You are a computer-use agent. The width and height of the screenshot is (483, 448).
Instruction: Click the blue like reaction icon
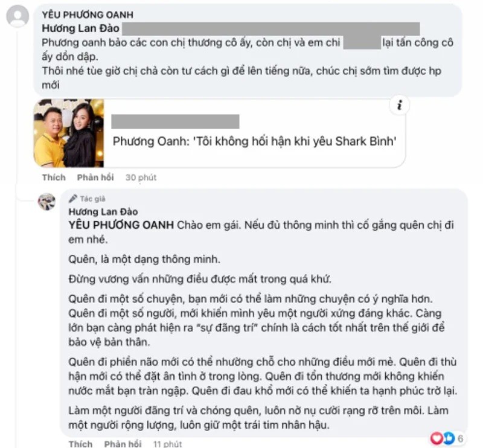point(448,438)
